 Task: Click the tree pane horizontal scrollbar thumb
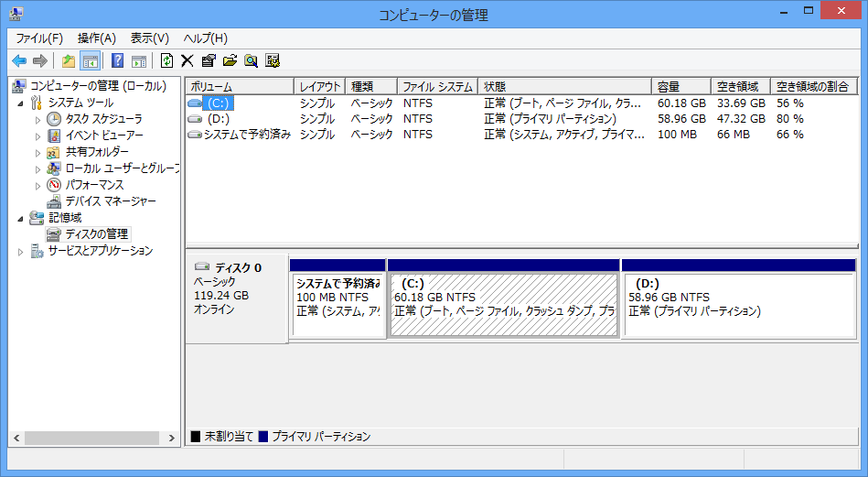tap(91, 438)
